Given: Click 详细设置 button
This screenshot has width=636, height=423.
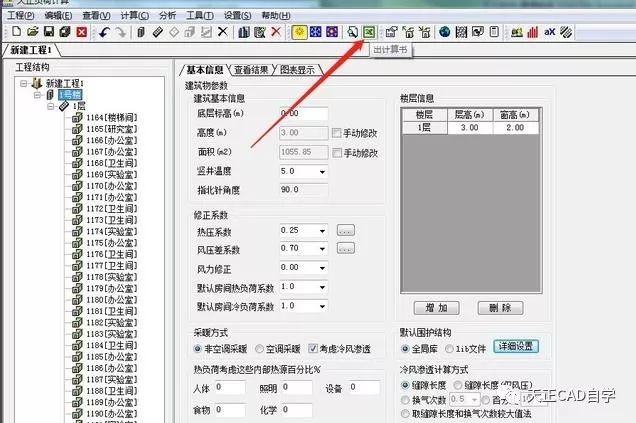Looking at the screenshot, I should 516,346.
